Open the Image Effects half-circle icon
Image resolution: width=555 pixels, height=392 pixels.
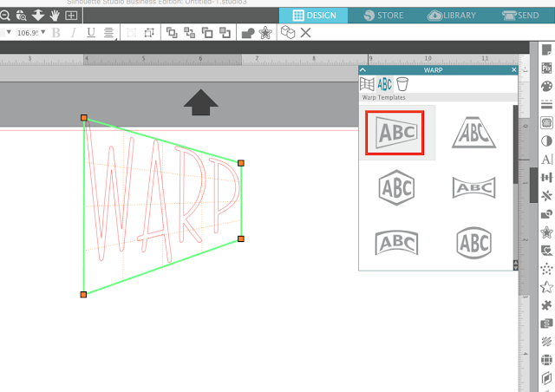click(546, 141)
